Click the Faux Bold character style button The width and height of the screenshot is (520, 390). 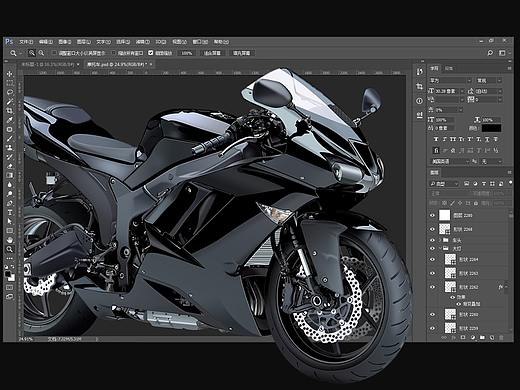pos(436,139)
